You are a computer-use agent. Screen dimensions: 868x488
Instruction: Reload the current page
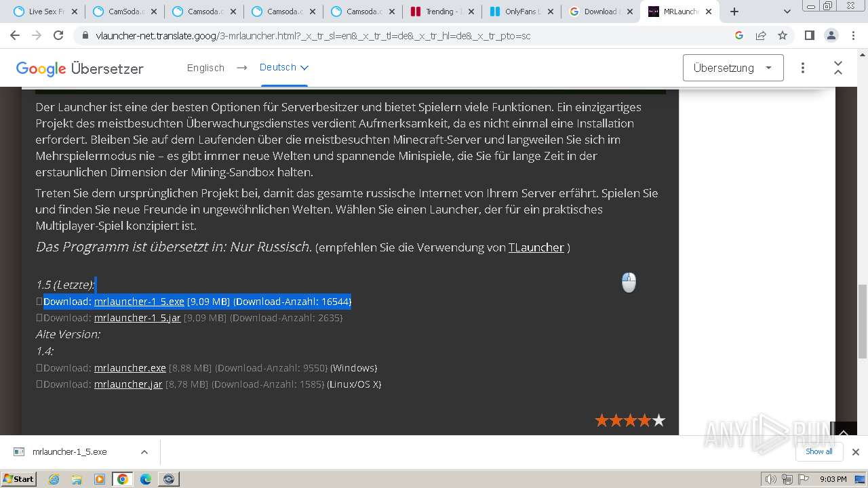click(58, 35)
